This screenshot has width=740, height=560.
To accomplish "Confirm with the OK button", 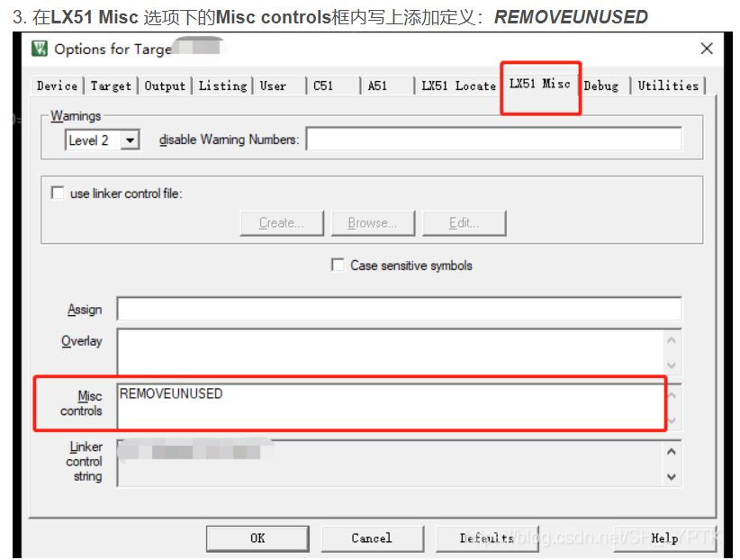I will pyautogui.click(x=257, y=538).
